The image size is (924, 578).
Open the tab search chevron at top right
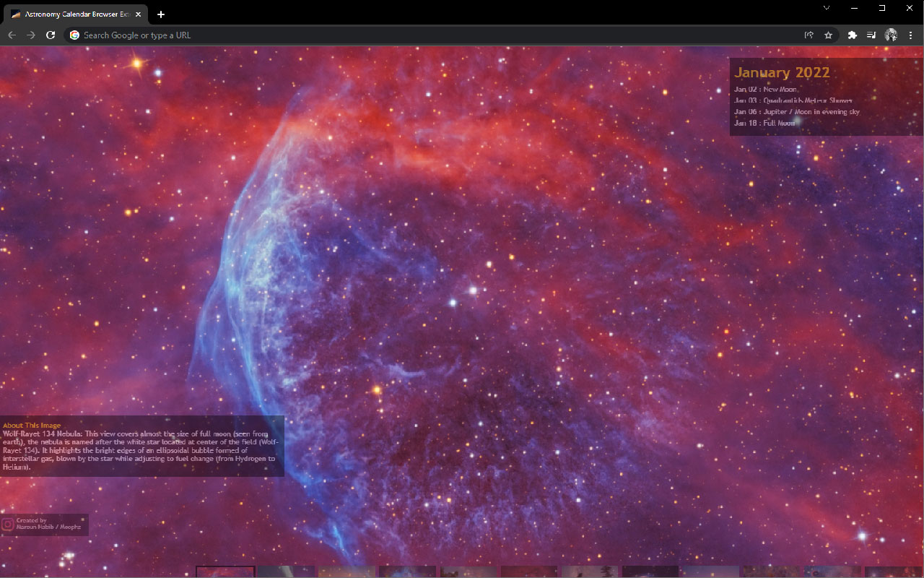pyautogui.click(x=825, y=8)
